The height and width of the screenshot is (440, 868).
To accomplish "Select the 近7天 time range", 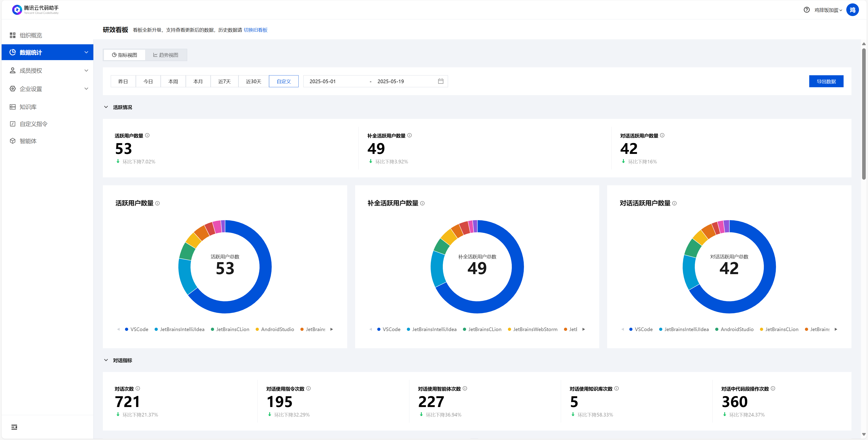I will point(224,81).
